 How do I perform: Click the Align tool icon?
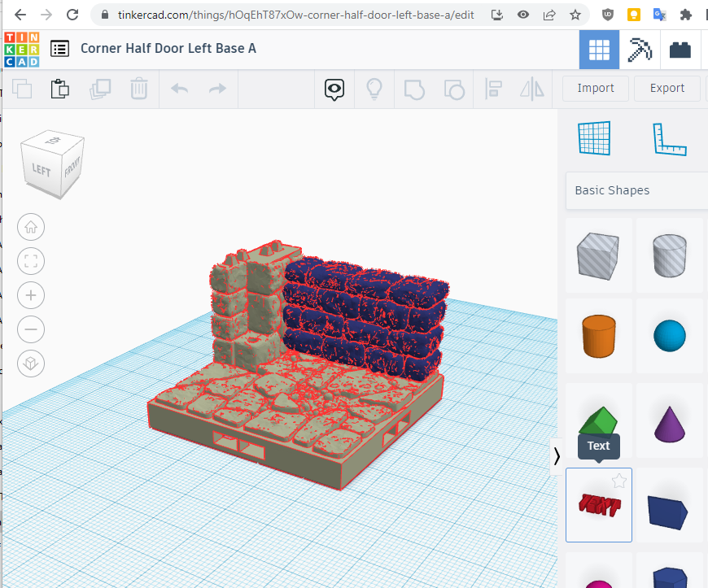tap(493, 89)
